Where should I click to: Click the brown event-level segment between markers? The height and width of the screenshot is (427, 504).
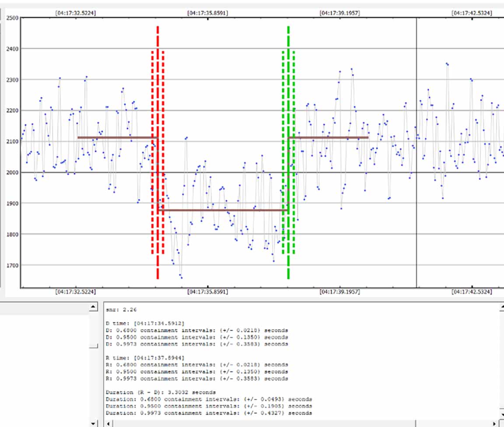(x=223, y=211)
